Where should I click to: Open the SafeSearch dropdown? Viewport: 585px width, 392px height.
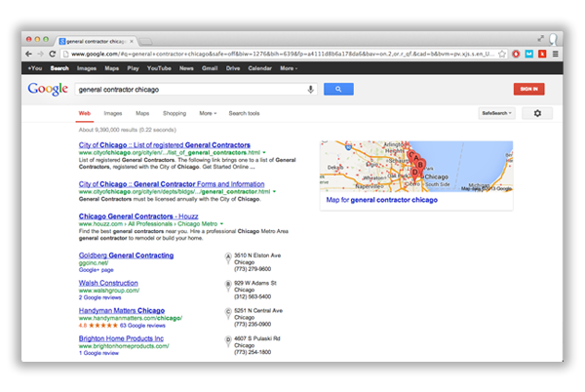[497, 113]
